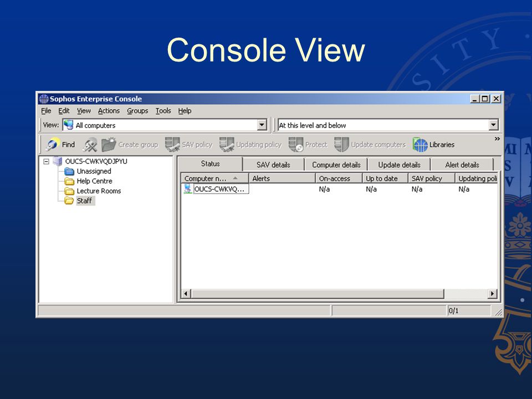Open the File menu
The height and width of the screenshot is (399, 532).
[x=46, y=111]
